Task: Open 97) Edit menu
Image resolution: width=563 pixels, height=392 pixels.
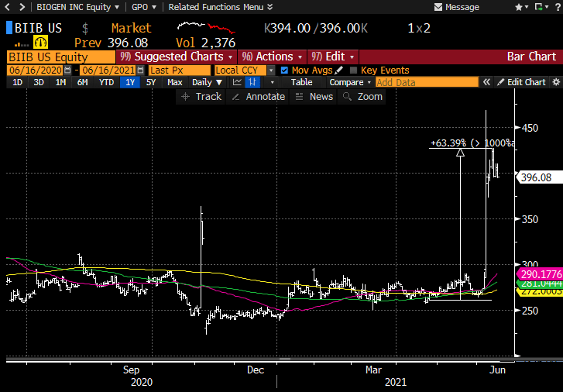Action: [332, 57]
